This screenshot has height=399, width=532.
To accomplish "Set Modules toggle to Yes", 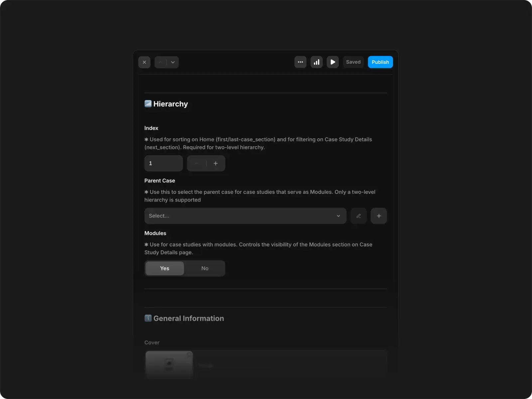I will pos(165,268).
